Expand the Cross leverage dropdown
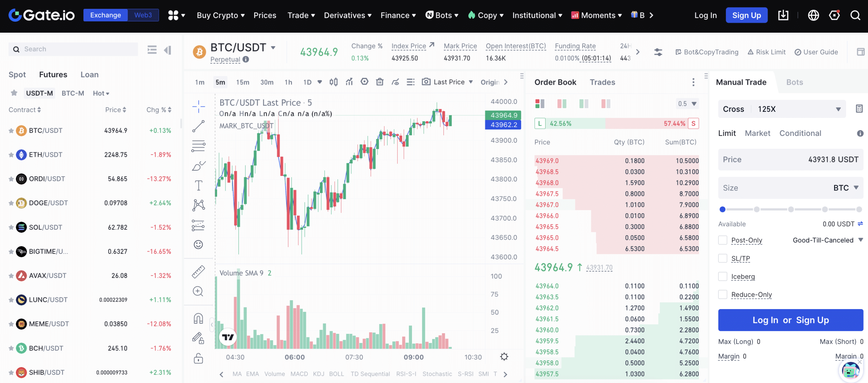Image resolution: width=868 pixels, height=383 pixels. (x=840, y=108)
